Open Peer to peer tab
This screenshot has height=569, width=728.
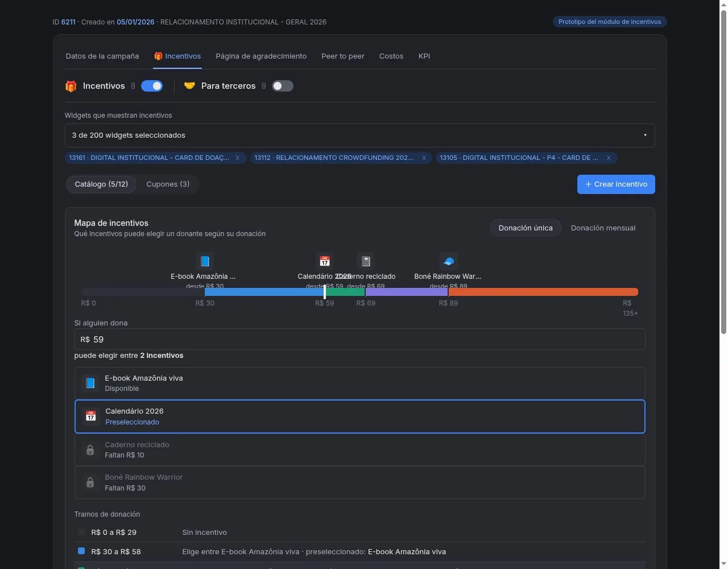(x=343, y=56)
